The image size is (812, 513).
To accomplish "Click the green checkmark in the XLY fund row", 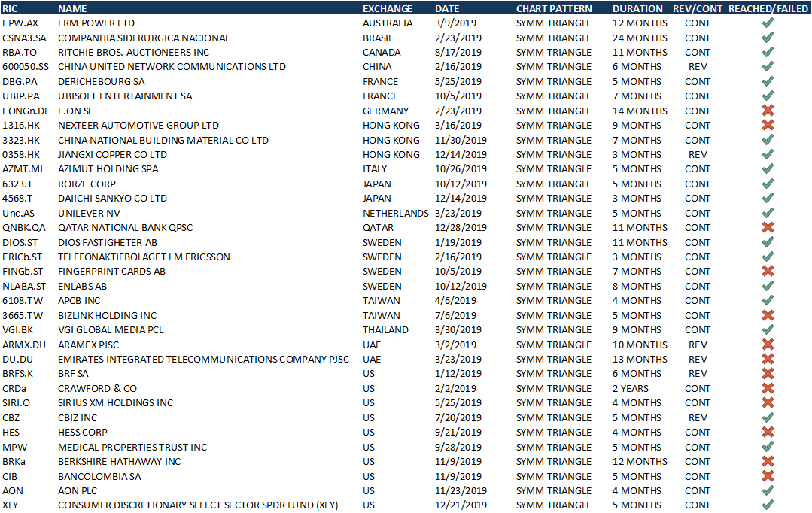I will [x=768, y=505].
